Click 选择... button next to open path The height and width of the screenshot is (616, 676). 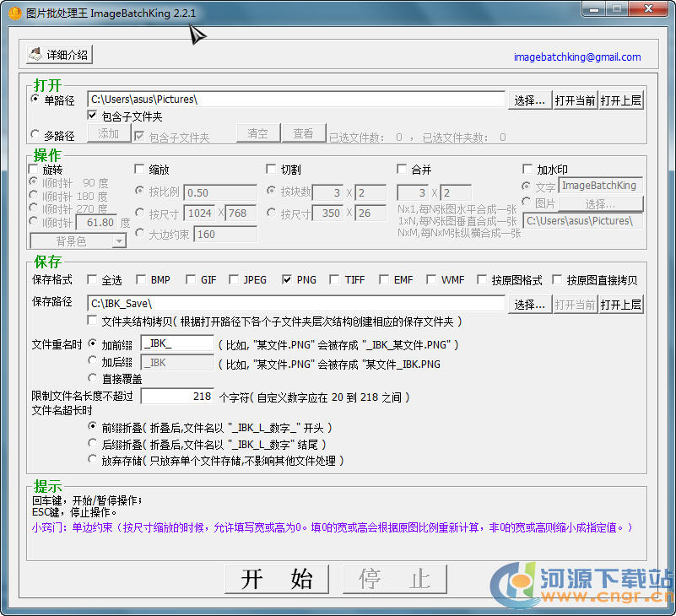(x=531, y=100)
